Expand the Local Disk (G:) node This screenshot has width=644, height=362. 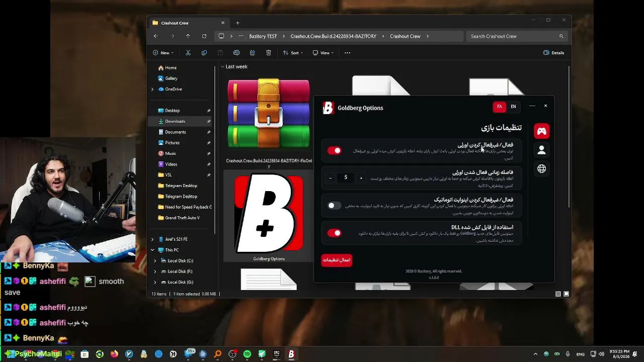tap(155, 282)
